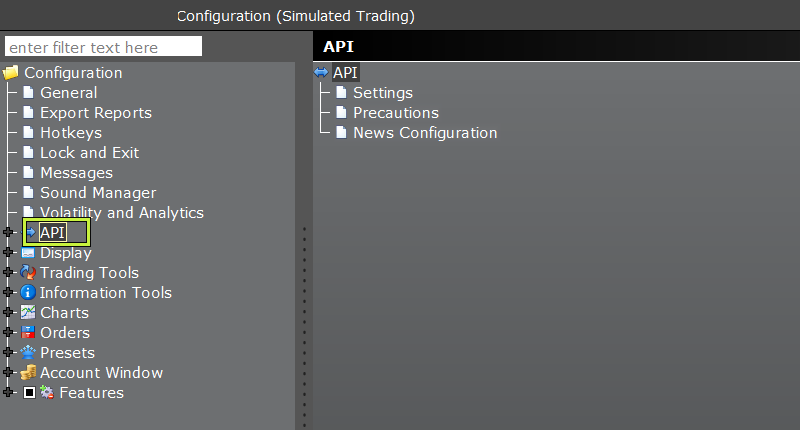Click the Information Tools info icon
Viewport: 800px width, 430px height.
click(28, 292)
